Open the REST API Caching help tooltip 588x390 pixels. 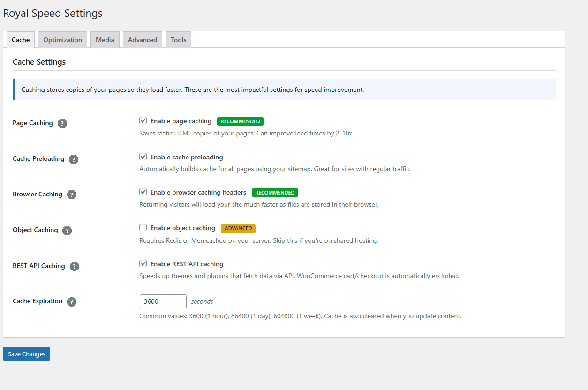[x=75, y=266]
